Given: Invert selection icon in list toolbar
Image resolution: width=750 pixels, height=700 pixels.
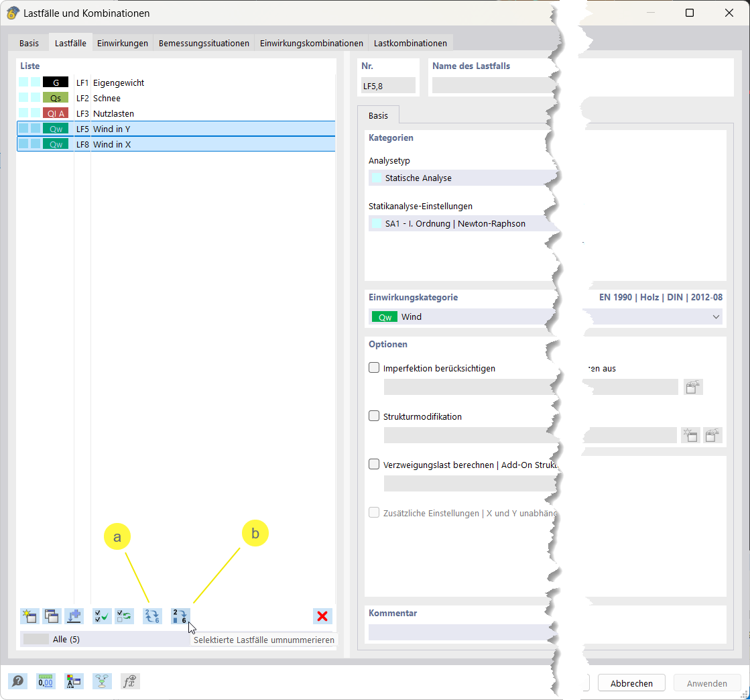Looking at the screenshot, I should [125, 616].
